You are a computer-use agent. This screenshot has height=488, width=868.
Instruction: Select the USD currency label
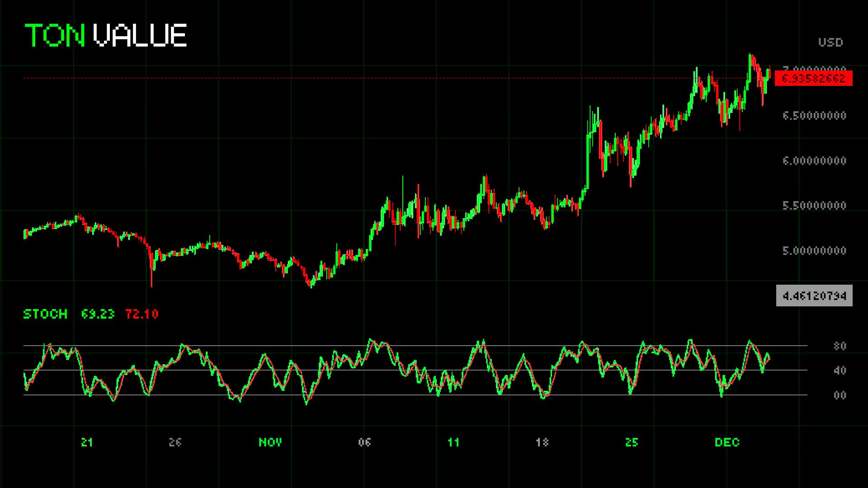click(831, 42)
